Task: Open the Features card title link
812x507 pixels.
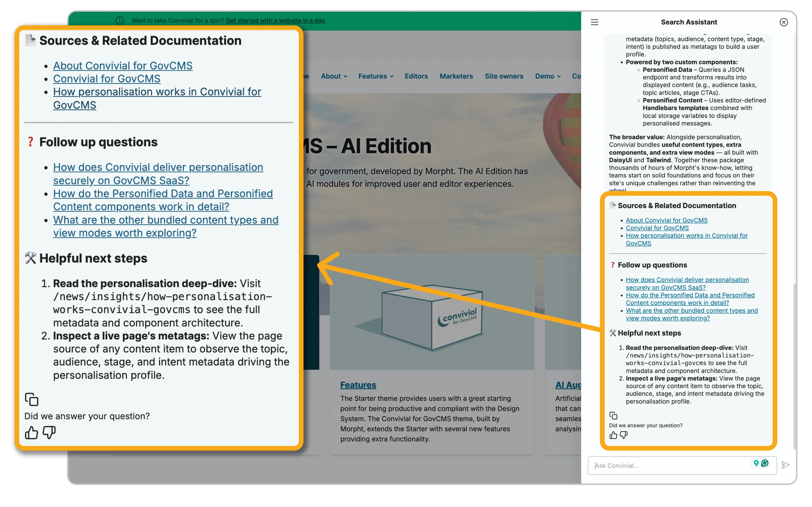Action: click(x=358, y=385)
